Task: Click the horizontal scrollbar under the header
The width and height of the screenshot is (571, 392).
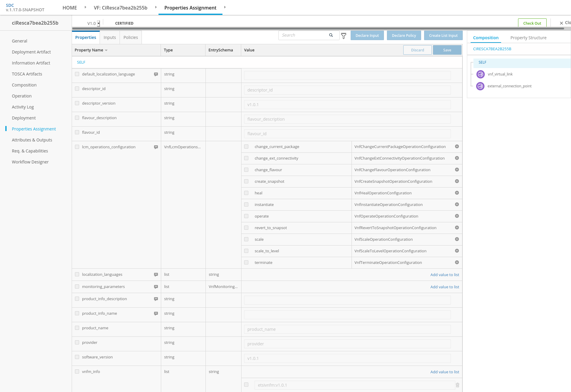Action: coord(318,29)
